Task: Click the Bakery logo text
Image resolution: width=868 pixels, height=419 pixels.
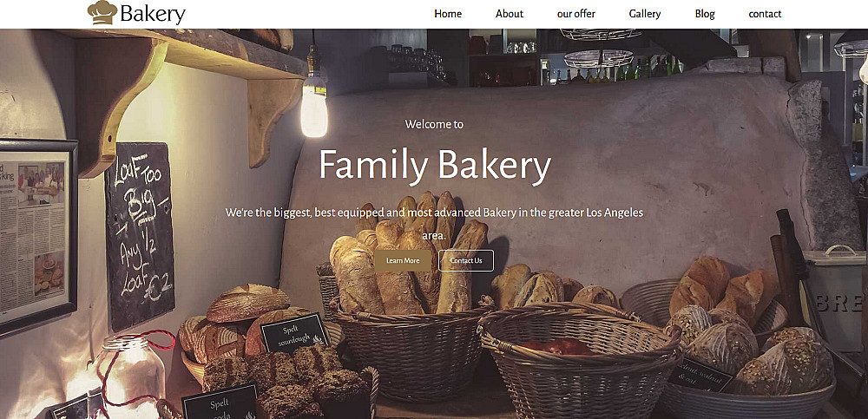Action: pyautogui.click(x=153, y=14)
